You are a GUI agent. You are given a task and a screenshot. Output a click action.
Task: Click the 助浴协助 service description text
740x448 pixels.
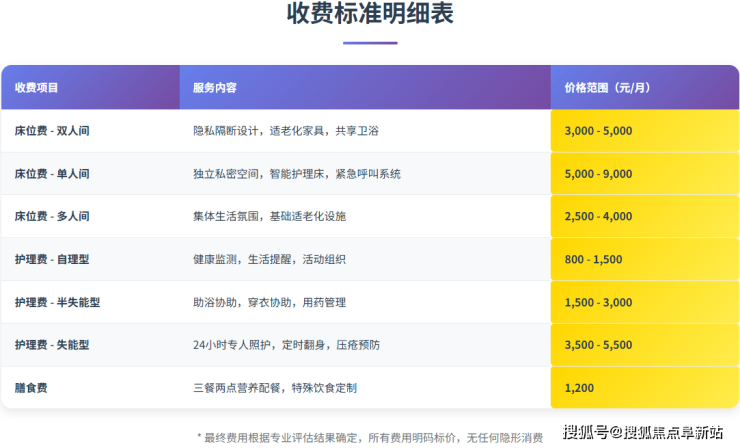(x=269, y=303)
